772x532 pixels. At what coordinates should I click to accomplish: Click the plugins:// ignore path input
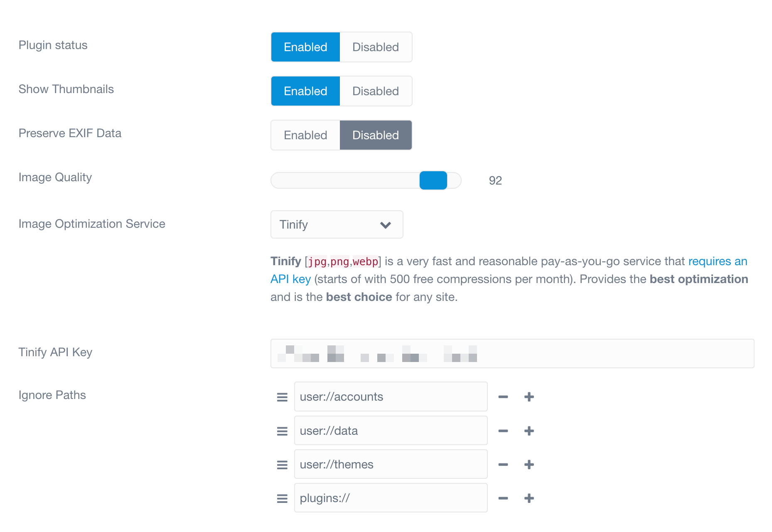(x=391, y=498)
